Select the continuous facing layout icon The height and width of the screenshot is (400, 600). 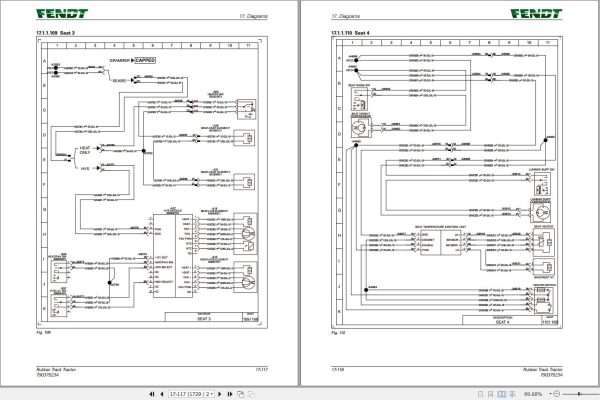(512, 394)
